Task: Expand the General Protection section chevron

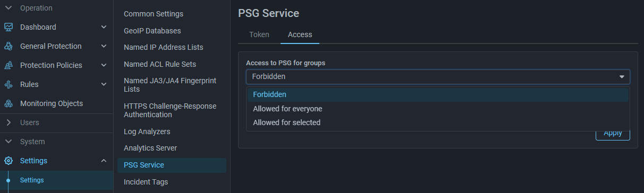Action: point(104,46)
